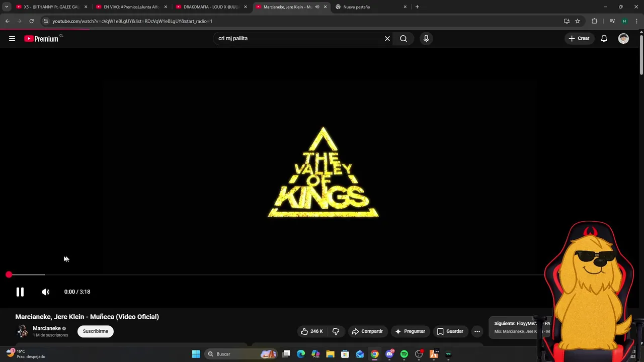644x362 pixels.
Task: Mute the playing tab via its speaker icon
Action: pyautogui.click(x=317, y=7)
